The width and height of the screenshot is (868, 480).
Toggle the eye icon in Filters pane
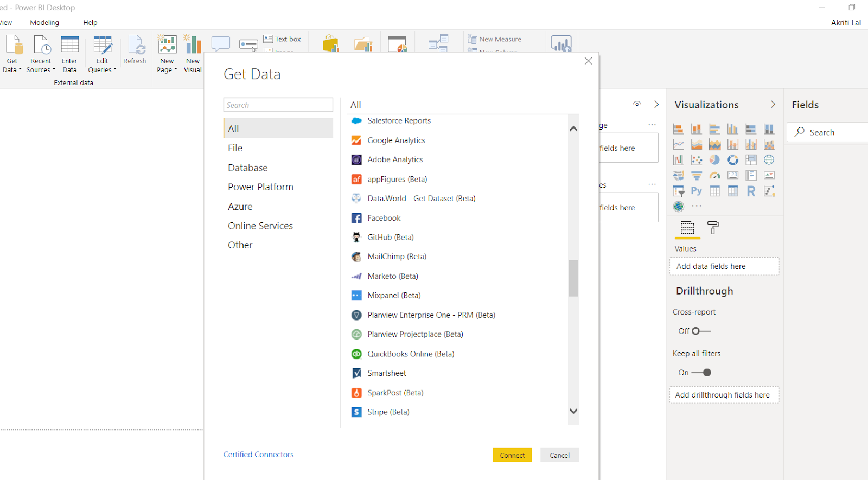tap(637, 104)
